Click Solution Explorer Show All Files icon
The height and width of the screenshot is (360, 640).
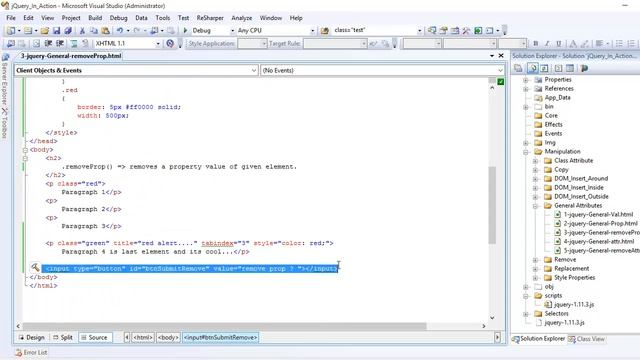tap(532, 68)
